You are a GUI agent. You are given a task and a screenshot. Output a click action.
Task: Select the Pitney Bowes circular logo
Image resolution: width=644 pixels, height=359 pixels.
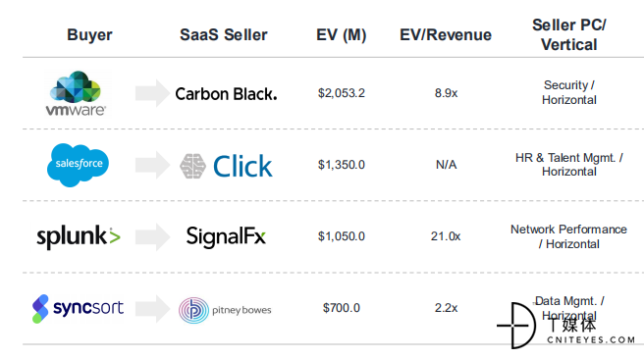(x=193, y=310)
